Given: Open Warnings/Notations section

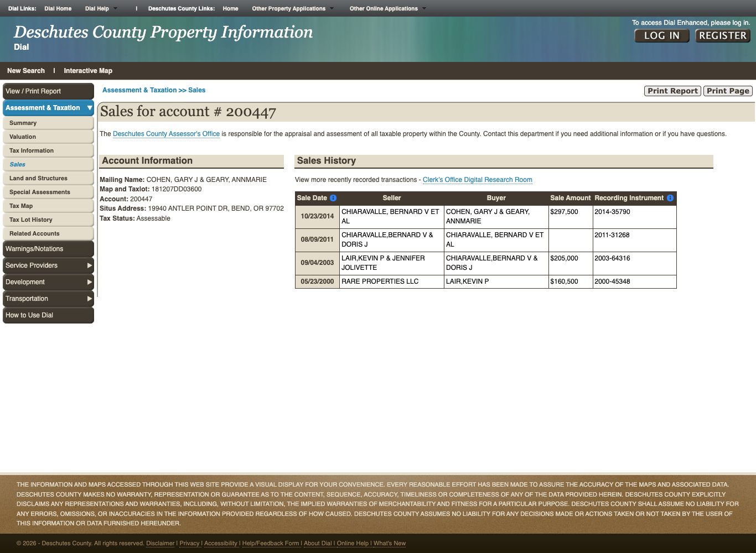Looking at the screenshot, I should click(x=48, y=249).
